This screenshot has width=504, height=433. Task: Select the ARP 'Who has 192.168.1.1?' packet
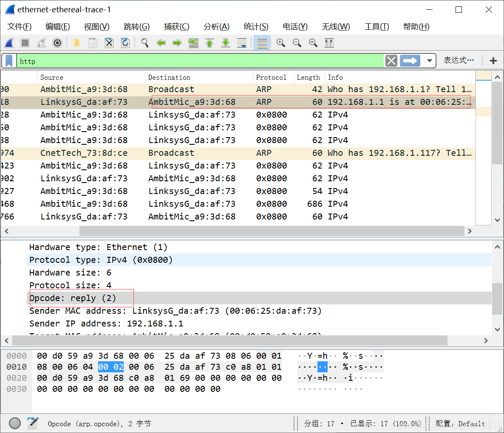pyautogui.click(x=238, y=89)
